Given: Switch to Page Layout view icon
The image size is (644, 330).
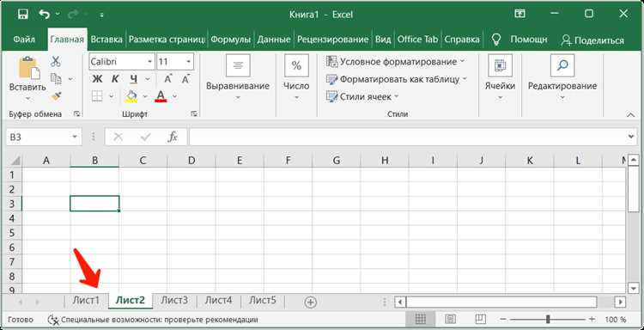Looking at the screenshot, I should click(450, 319).
